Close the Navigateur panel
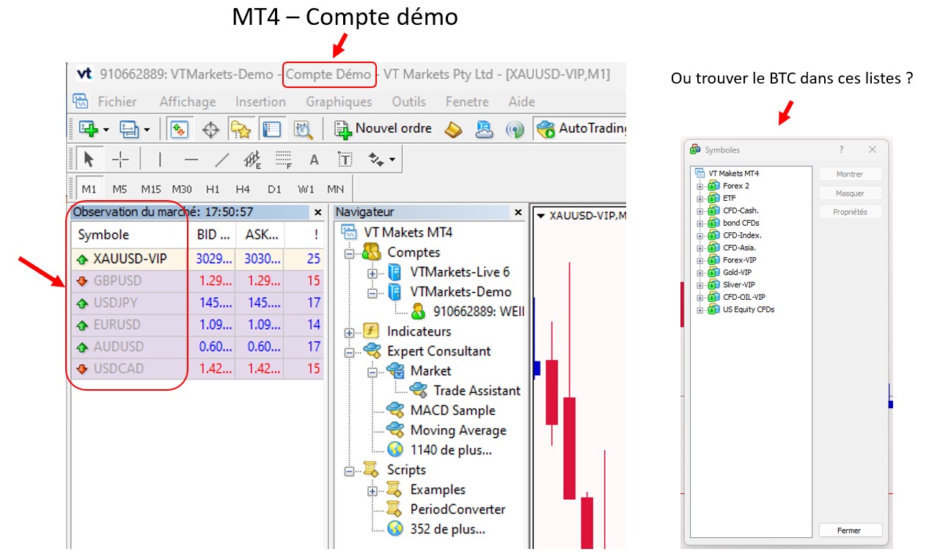This screenshot has height=560, width=929. point(518,213)
